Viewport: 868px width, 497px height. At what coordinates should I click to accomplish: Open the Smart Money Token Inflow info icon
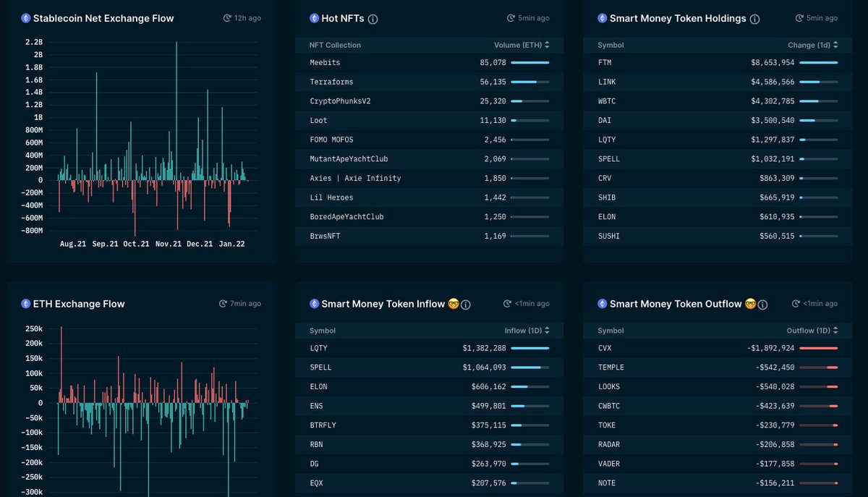point(466,305)
